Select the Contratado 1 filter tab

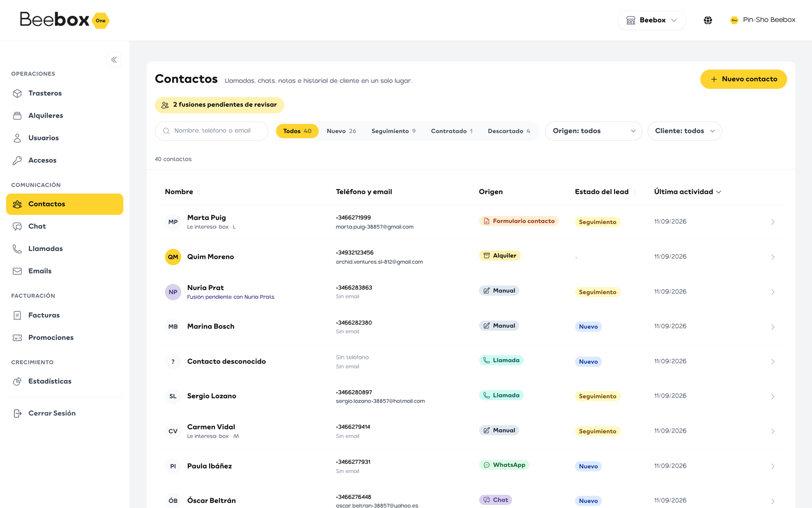pyautogui.click(x=452, y=131)
